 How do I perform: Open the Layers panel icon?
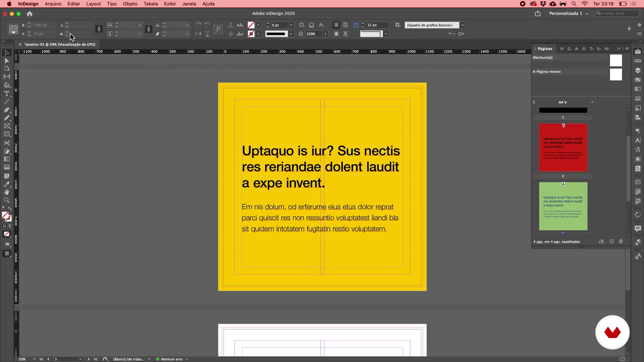click(638, 70)
